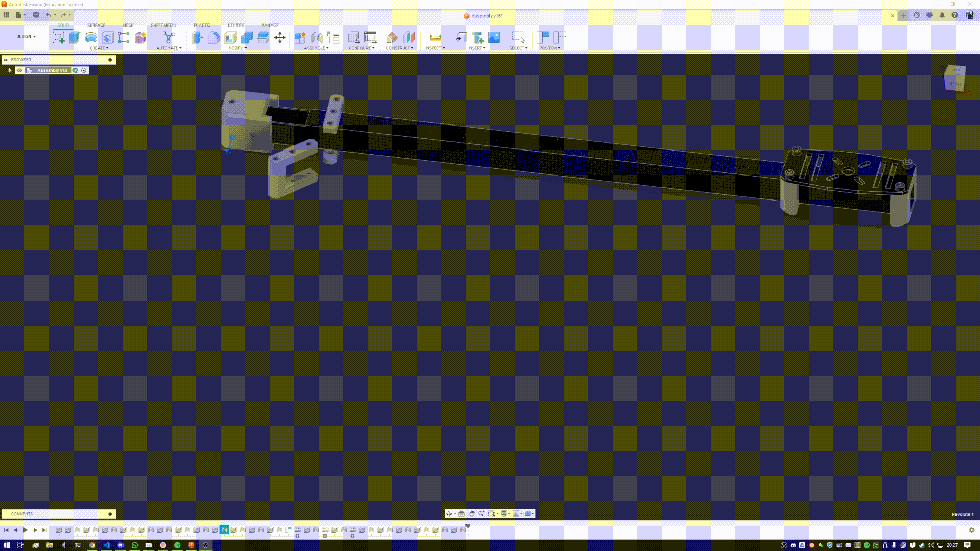Select the Extrude tool
The height and width of the screenshot is (551, 980).
(75, 37)
